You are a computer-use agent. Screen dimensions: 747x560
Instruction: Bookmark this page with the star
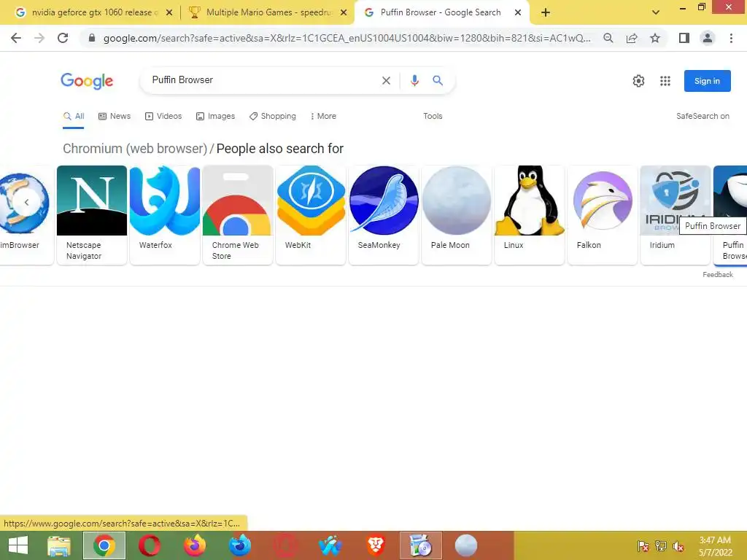click(x=655, y=38)
